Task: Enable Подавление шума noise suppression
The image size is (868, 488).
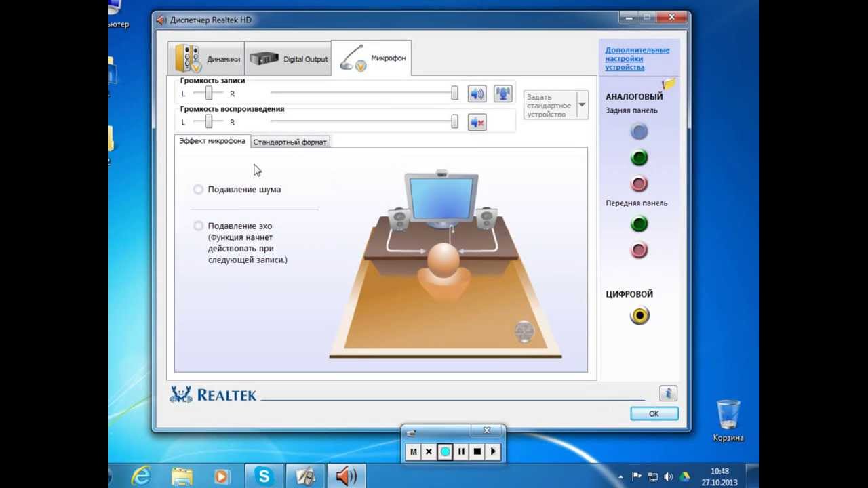Action: tap(198, 190)
